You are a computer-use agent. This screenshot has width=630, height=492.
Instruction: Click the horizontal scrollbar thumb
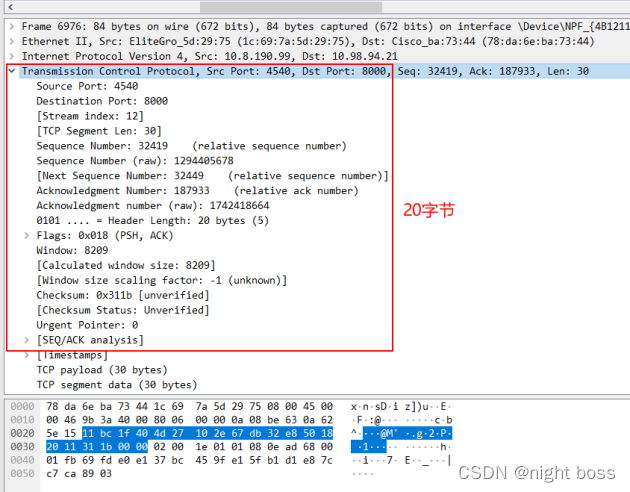pos(291,7)
